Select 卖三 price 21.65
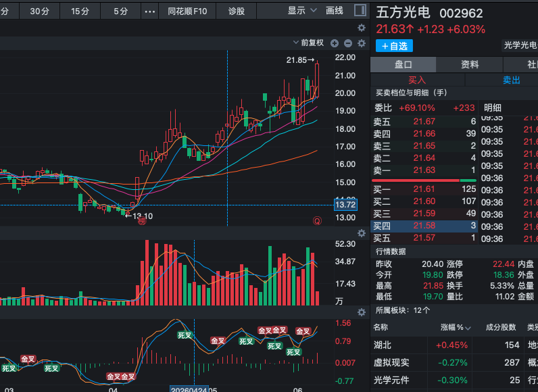 424,146
